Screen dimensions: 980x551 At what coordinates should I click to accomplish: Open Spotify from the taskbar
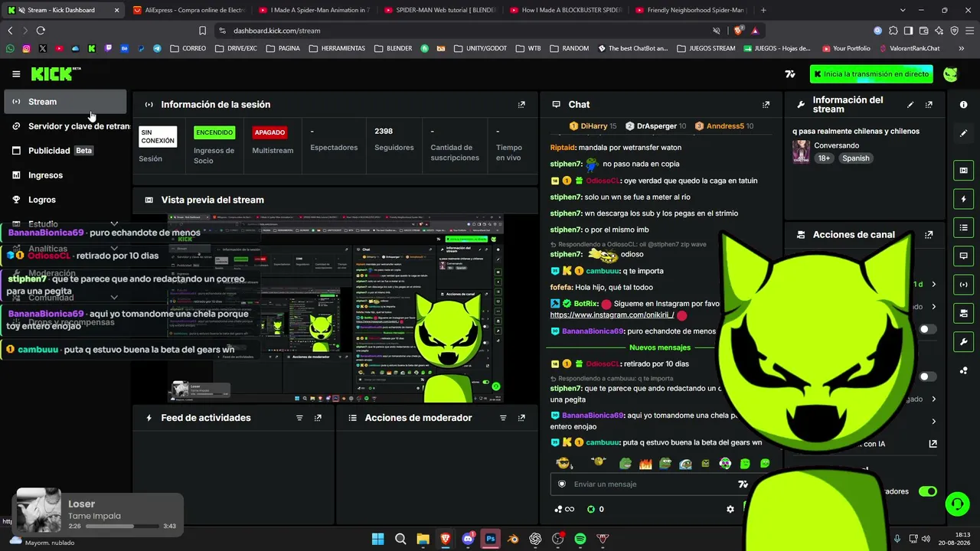[x=580, y=539]
